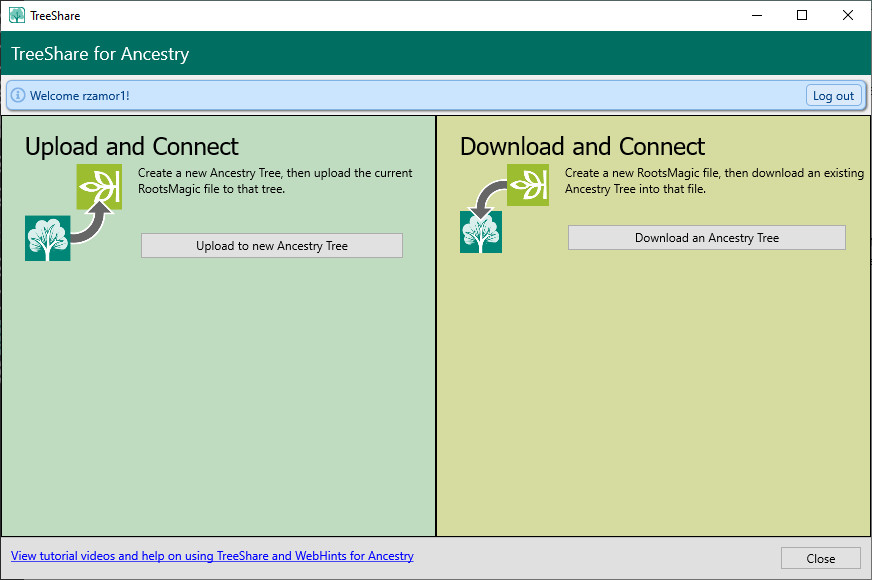Viewport: 872px width, 580px height.
Task: Click the TreeShare app icon in title bar
Action: click(16, 15)
